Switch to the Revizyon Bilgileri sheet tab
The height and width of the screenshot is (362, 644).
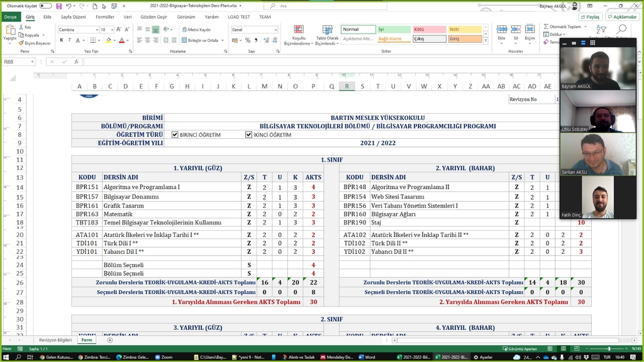(x=55, y=340)
